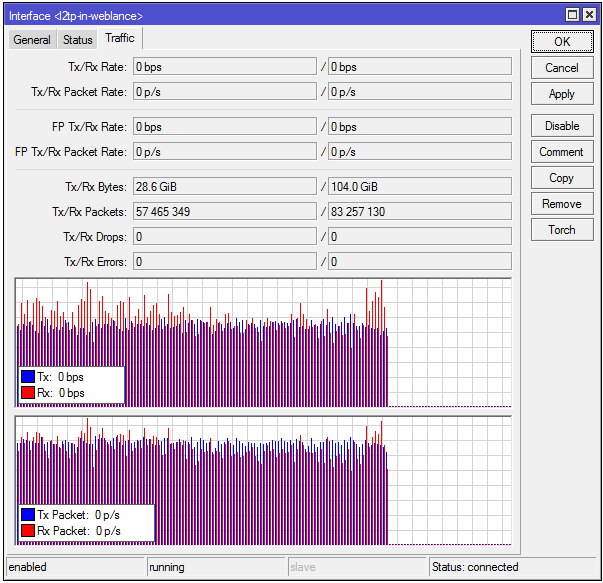Click the 'Tx/Rx Drops:' label
The image size is (603, 583).
coord(95,237)
